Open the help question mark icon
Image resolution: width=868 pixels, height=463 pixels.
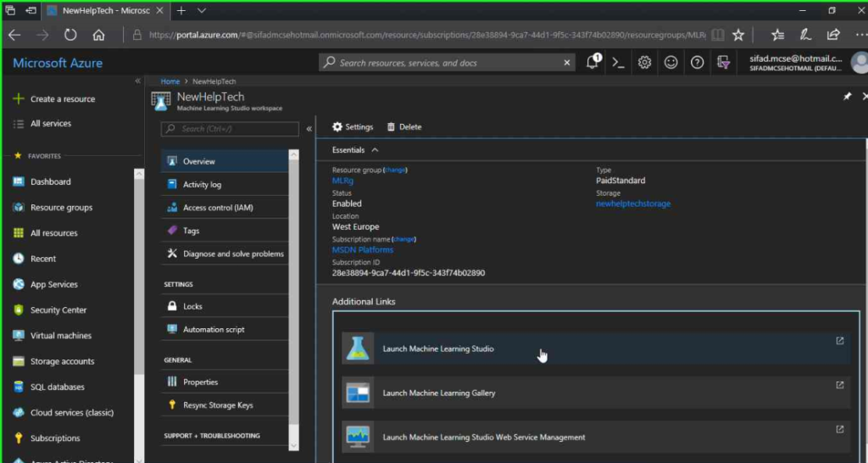pyautogui.click(x=697, y=63)
